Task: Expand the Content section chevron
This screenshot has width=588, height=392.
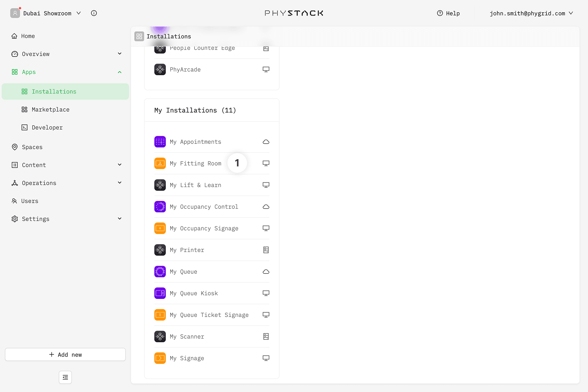Action: [x=120, y=165]
